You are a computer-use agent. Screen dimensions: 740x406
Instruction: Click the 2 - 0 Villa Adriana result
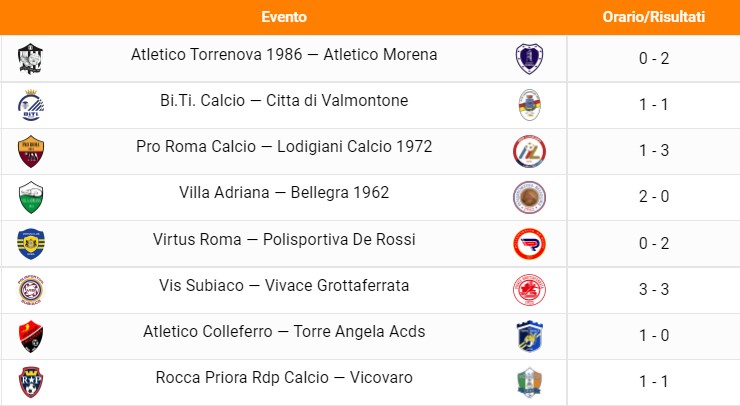coord(654,197)
